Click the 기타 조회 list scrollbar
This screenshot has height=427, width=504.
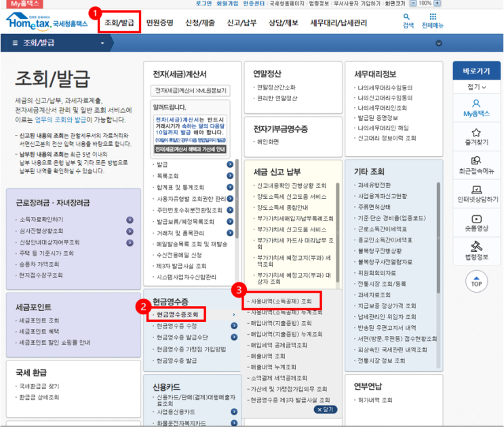[x=438, y=238]
